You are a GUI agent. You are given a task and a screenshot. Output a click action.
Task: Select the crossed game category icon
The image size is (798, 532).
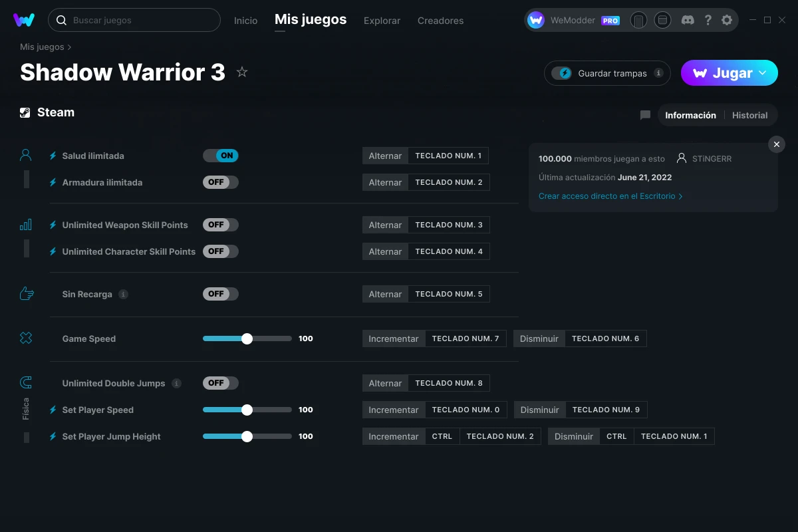pos(25,338)
